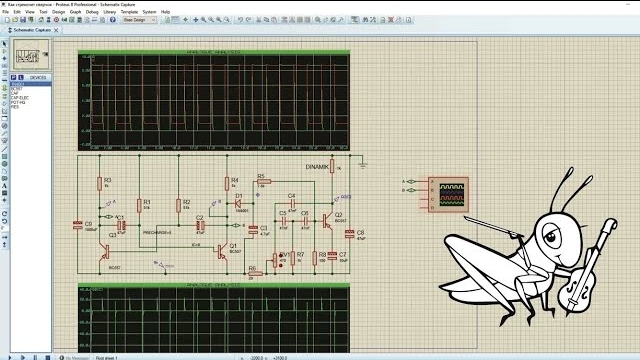
Task: Click the zoom to area magnifier icon
Action: (x=227, y=20)
